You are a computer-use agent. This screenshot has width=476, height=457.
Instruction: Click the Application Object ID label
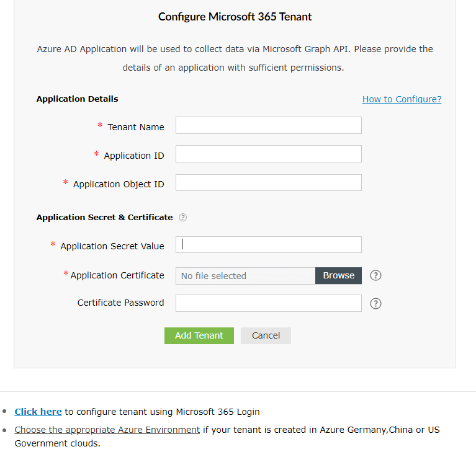tap(118, 184)
